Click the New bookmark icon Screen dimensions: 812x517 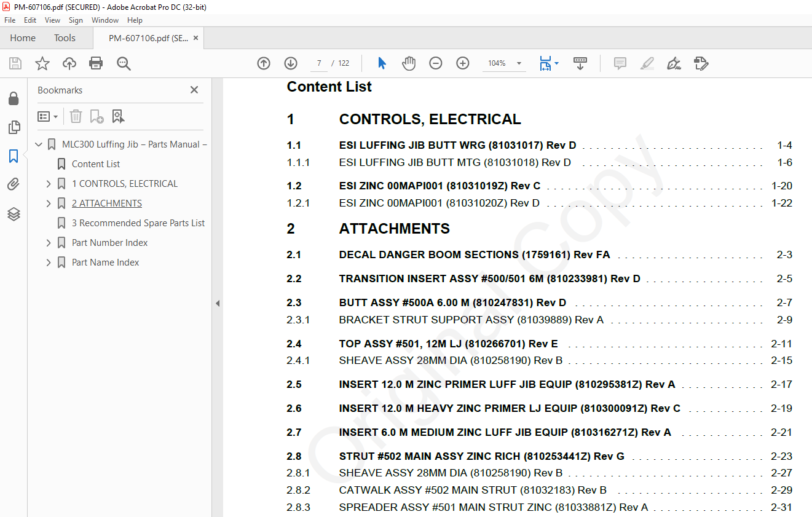click(97, 116)
